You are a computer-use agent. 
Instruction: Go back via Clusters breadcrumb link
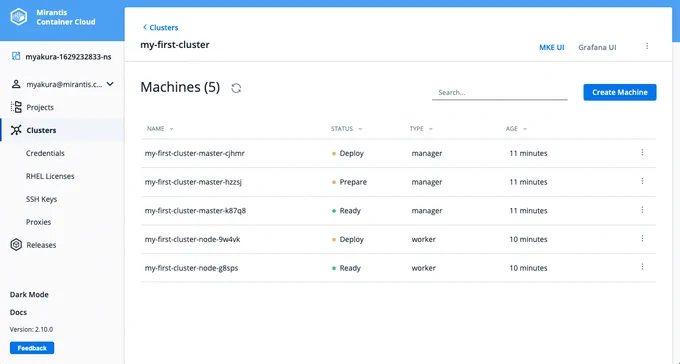[163, 27]
